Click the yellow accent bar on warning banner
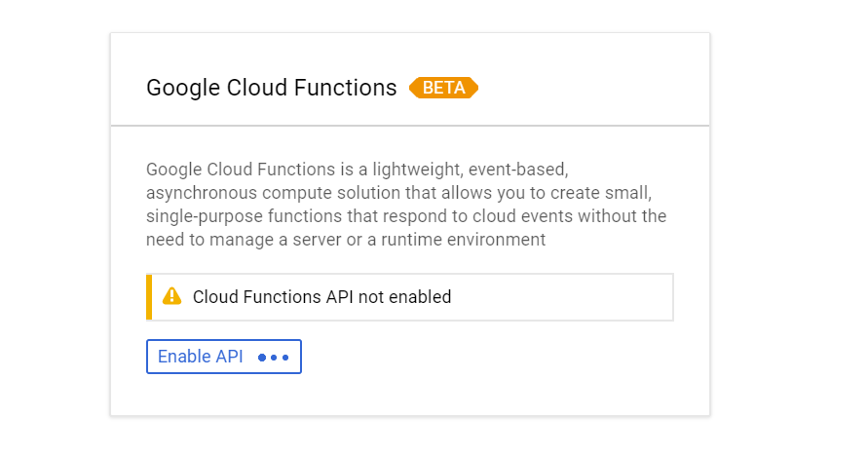This screenshot has height=455, width=868. (149, 297)
